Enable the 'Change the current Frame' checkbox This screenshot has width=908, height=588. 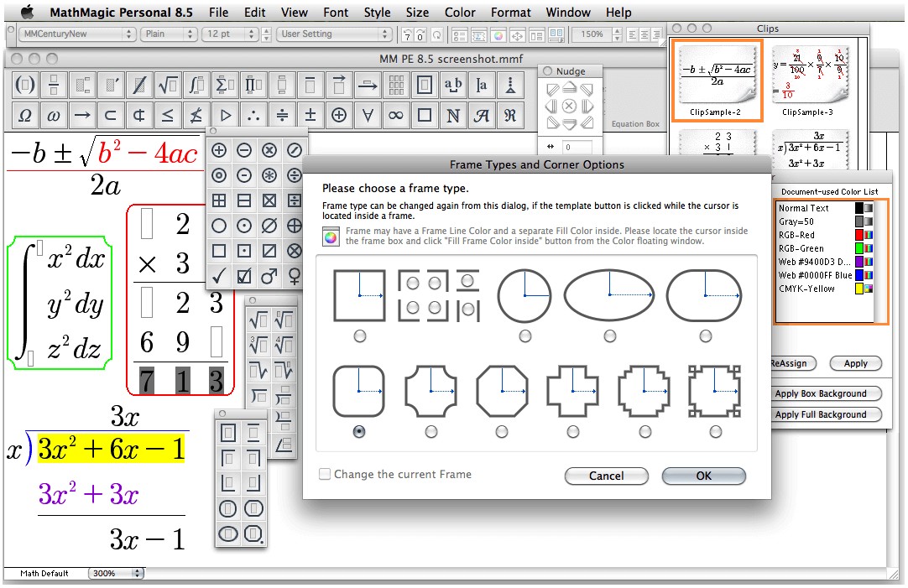pyautogui.click(x=324, y=474)
